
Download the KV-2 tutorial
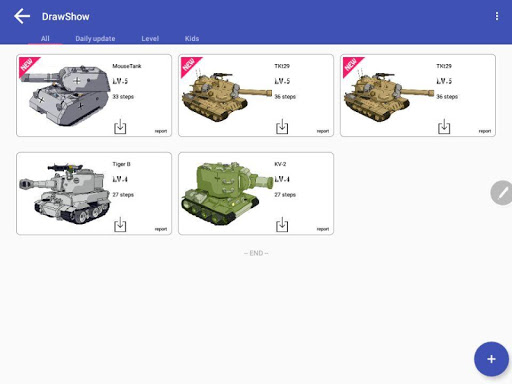282,225
